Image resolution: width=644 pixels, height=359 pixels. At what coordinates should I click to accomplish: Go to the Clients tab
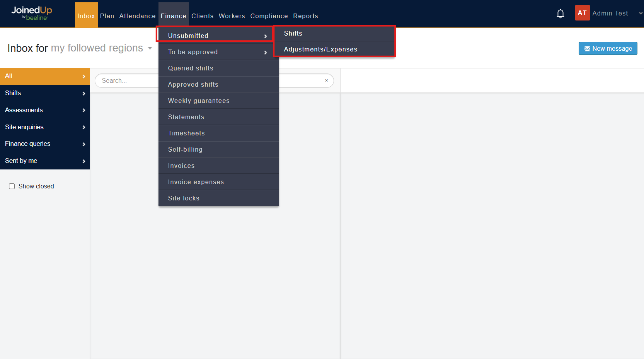point(203,16)
